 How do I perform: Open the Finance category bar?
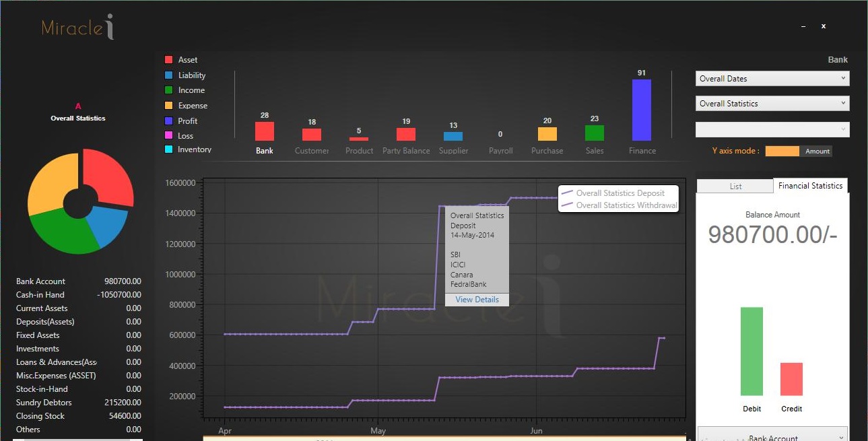(642, 110)
